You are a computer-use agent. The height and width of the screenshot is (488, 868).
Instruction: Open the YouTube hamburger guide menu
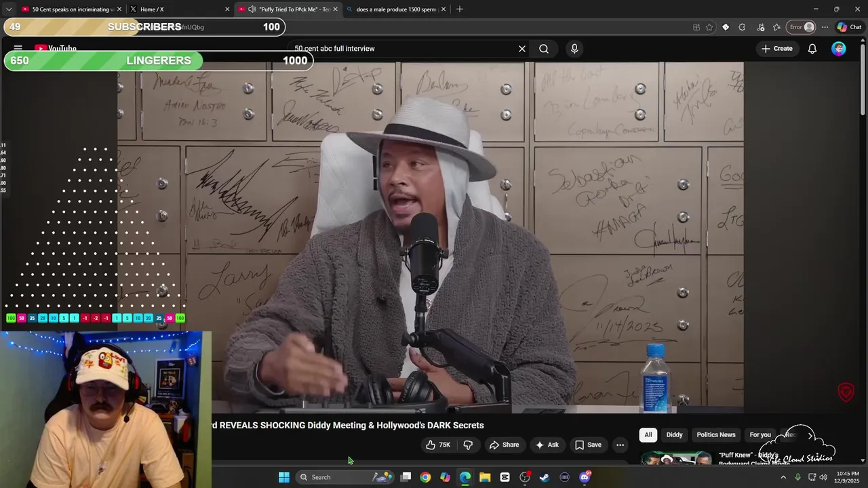click(18, 49)
